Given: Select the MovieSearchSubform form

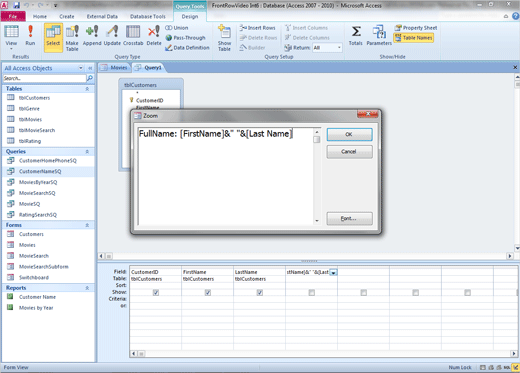Looking at the screenshot, I should pyautogui.click(x=43, y=267).
